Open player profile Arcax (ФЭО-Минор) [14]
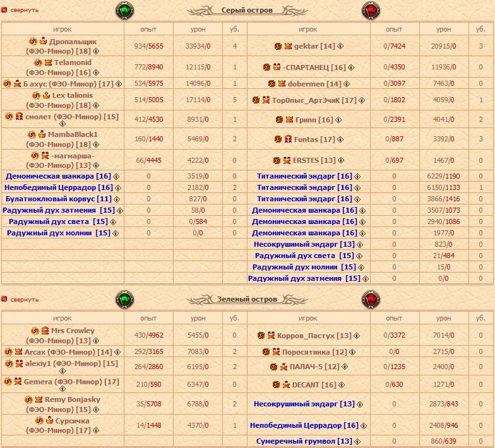Viewport: 495px width, 448px height. (x=68, y=352)
